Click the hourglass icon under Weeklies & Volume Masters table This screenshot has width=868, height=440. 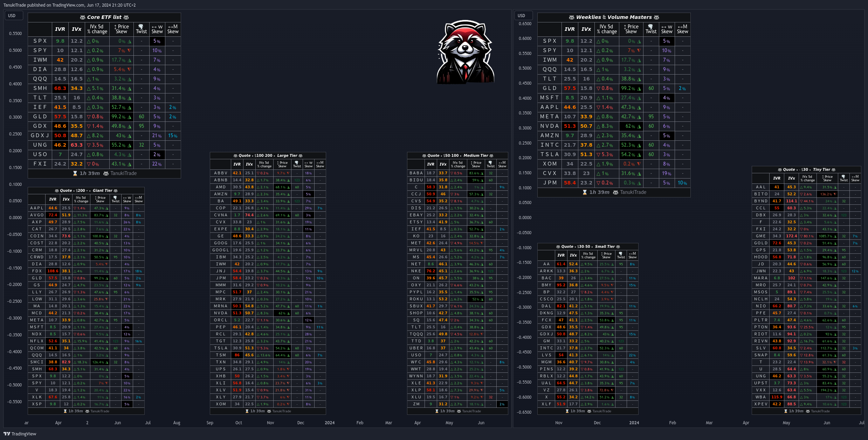(x=585, y=192)
